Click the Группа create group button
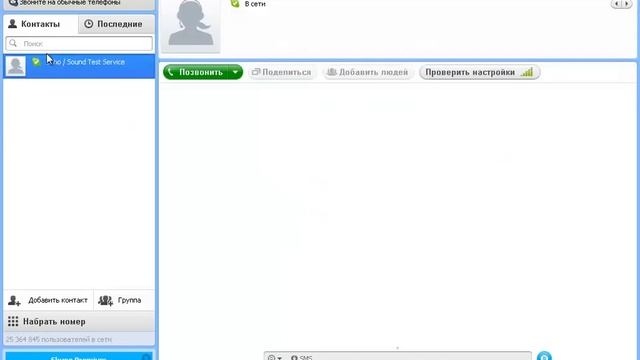The width and height of the screenshot is (640, 360). [x=124, y=300]
